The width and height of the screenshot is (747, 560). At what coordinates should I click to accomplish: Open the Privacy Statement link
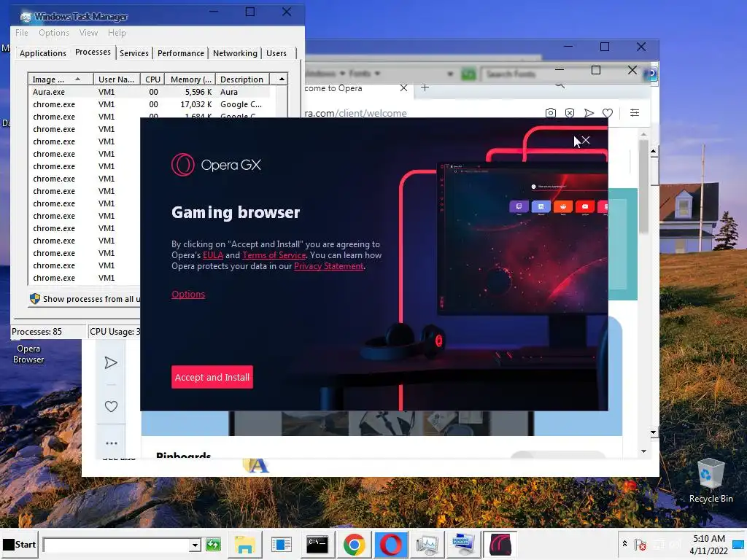click(329, 266)
